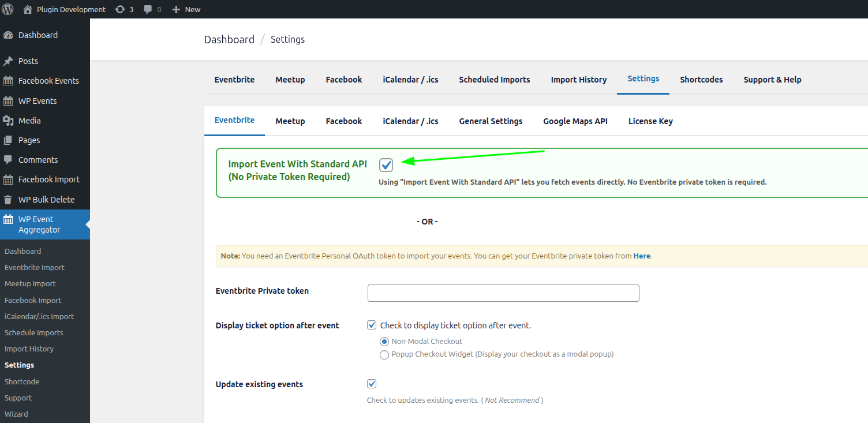Open the Import History tab
Image resolution: width=868 pixels, height=423 pixels.
click(x=578, y=79)
